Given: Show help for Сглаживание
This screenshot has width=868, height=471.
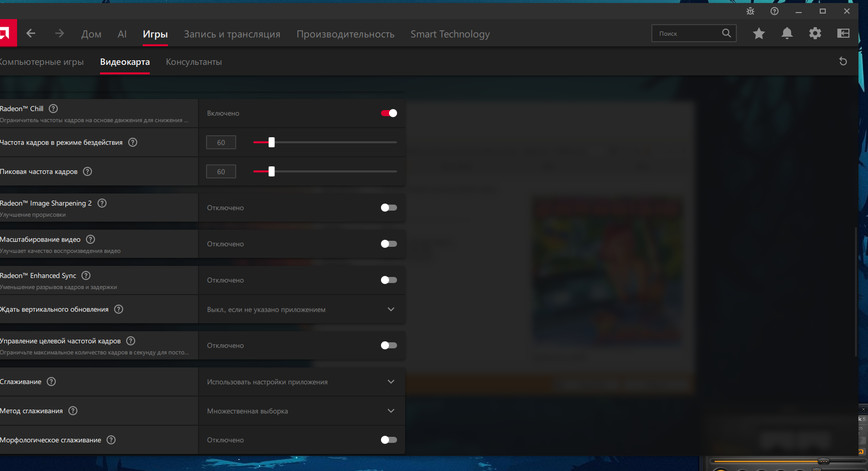Looking at the screenshot, I should 51,382.
